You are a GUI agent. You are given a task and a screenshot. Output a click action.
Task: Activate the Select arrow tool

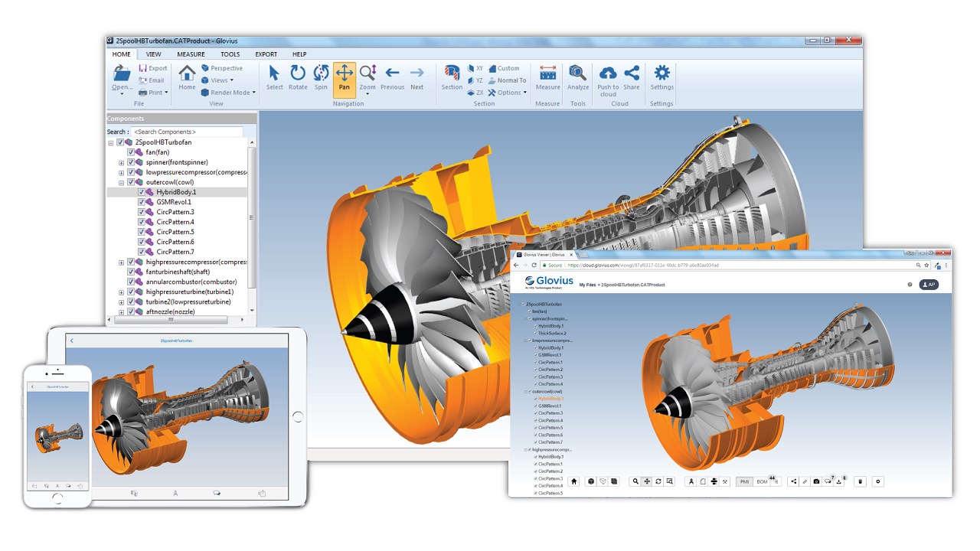pos(274,73)
